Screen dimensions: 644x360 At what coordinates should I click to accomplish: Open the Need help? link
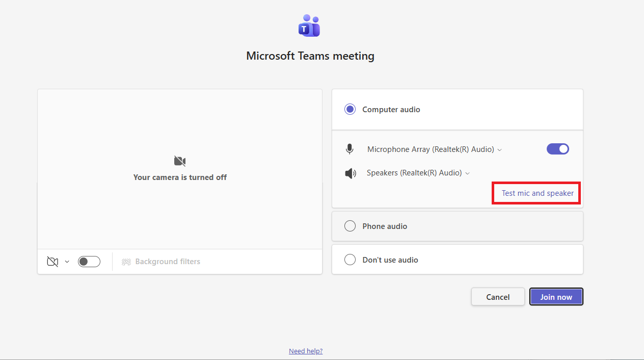[306, 351]
